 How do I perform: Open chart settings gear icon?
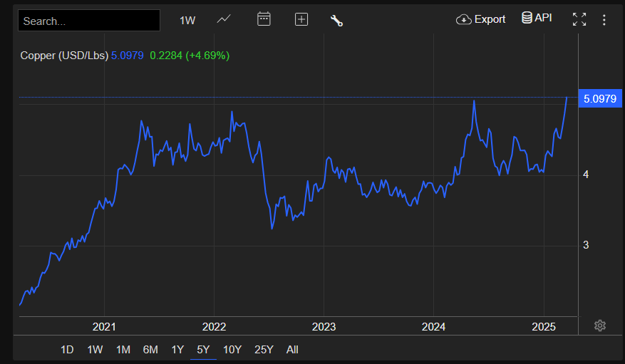(x=600, y=326)
